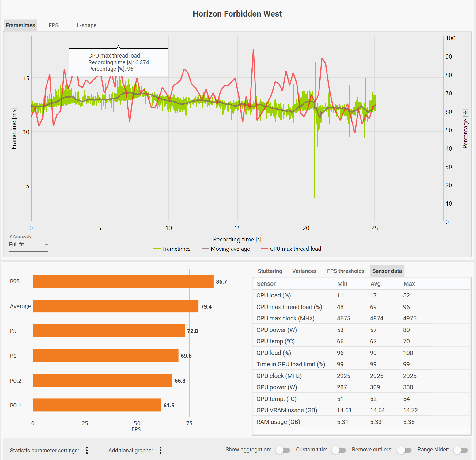Click the 86.7 P95 value label
Screen dimensions: 476x460
click(221, 282)
